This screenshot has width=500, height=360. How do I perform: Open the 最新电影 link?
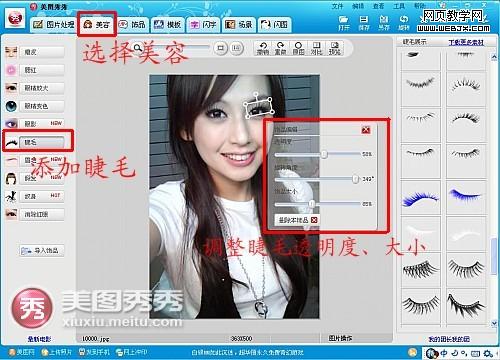pos(39,339)
